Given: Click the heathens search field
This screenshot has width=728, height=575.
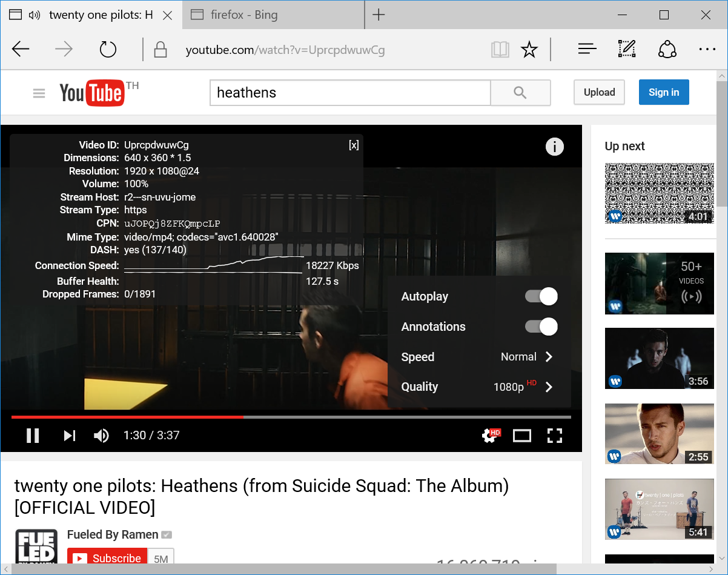Looking at the screenshot, I should coord(350,93).
